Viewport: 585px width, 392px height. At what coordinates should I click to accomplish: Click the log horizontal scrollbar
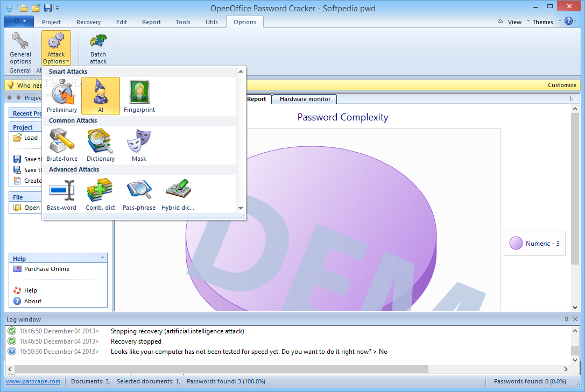(221, 369)
